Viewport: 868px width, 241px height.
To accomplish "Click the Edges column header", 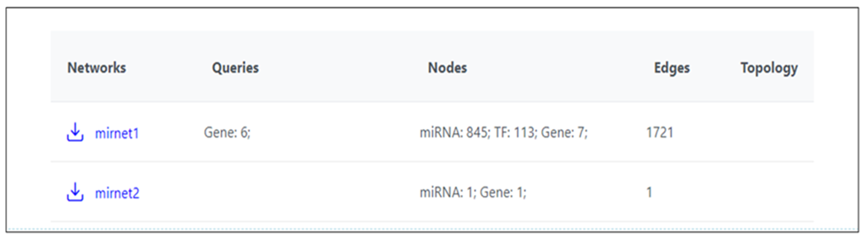I will pyautogui.click(x=671, y=68).
